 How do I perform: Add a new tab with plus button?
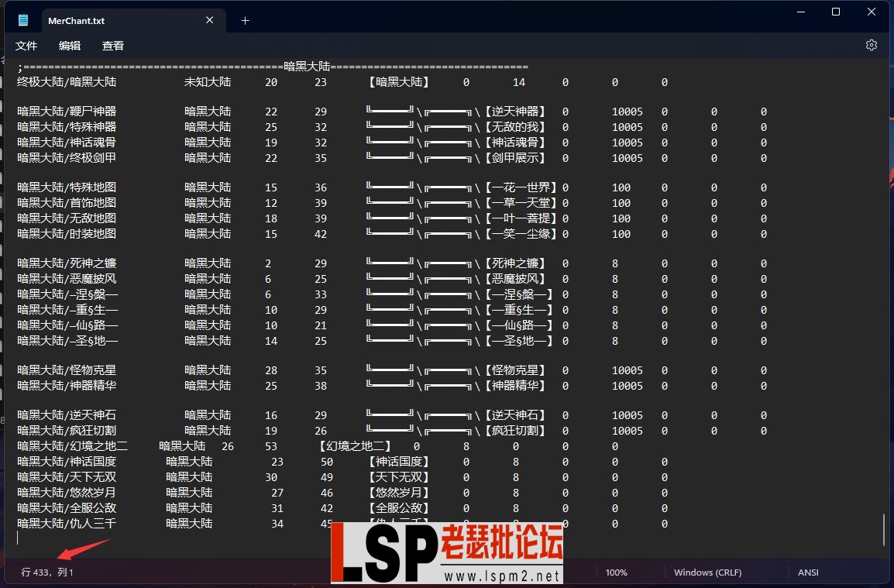[245, 21]
